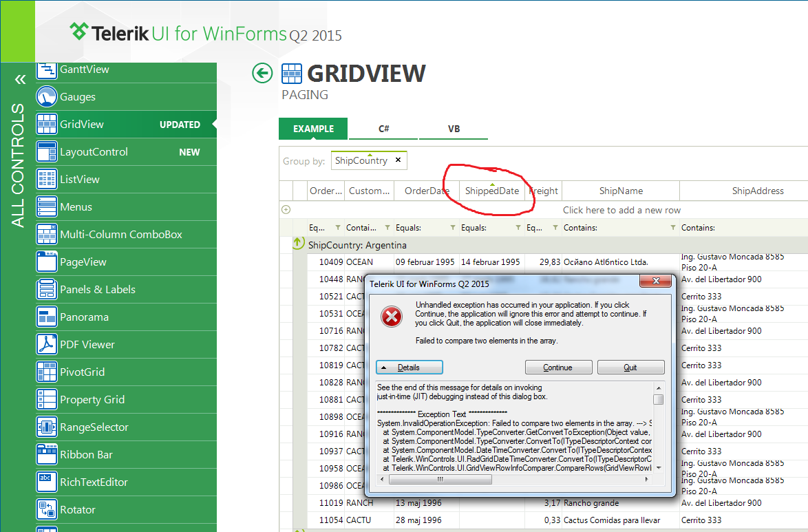Collapse Details in the error dialog
This screenshot has width=808, height=532.
pyautogui.click(x=409, y=367)
